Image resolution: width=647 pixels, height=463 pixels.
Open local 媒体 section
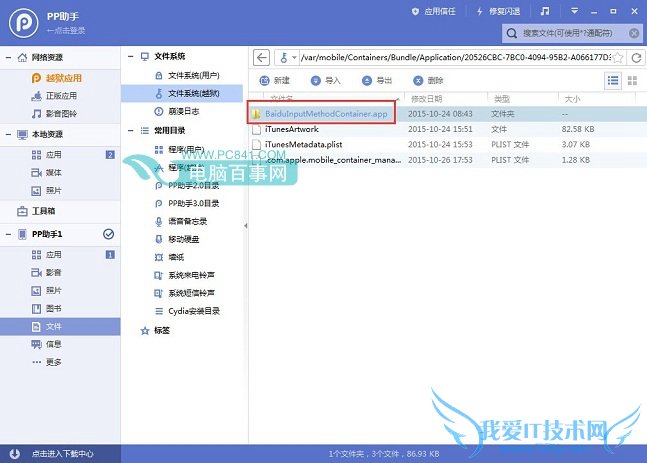pos(47,172)
